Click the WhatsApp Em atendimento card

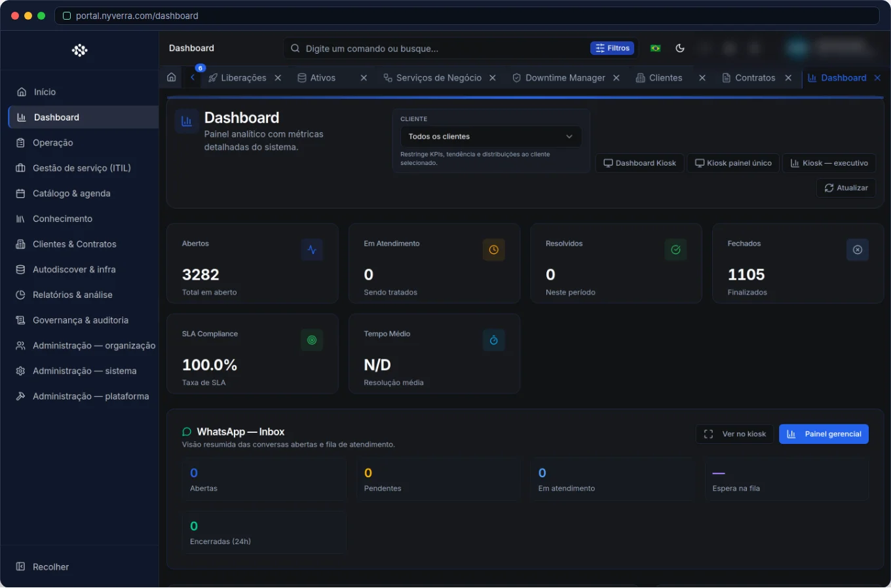[613, 480]
